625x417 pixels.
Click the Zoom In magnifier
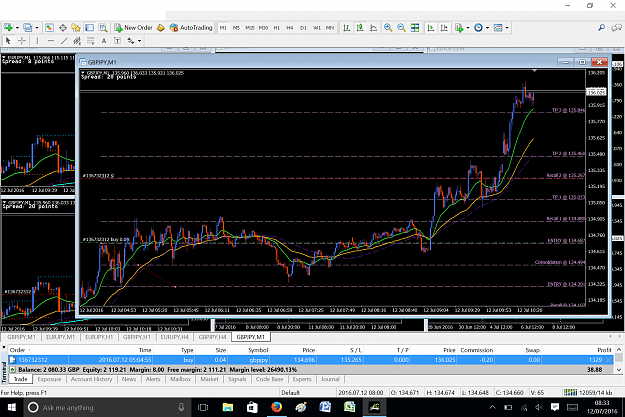pyautogui.click(x=388, y=28)
